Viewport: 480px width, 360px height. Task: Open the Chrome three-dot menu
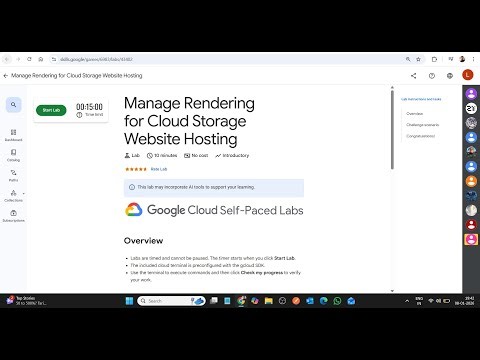pos(473,59)
